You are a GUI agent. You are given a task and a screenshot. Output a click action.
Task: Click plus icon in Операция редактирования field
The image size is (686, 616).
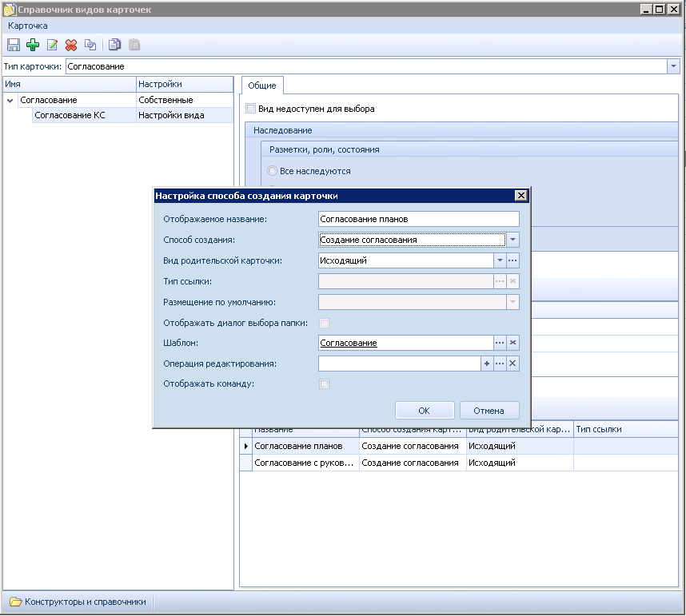(x=486, y=364)
